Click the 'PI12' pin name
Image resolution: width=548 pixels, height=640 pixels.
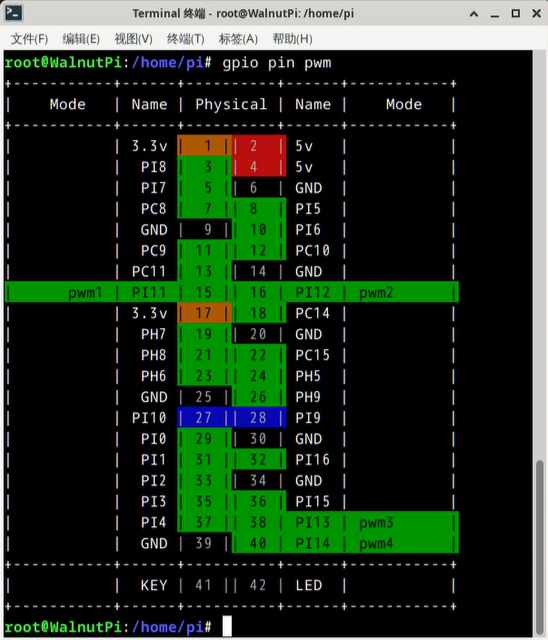pyautogui.click(x=313, y=292)
